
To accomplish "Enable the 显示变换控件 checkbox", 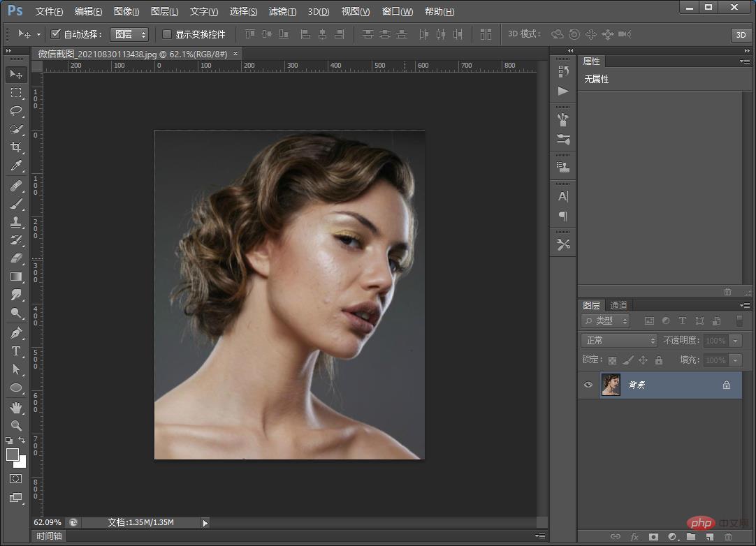I will click(x=167, y=34).
